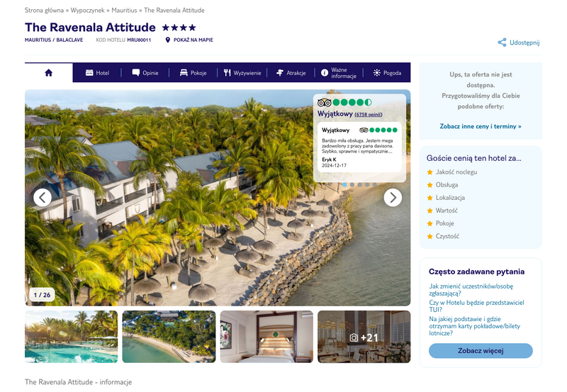
Task: Switch to the Wyżywienie tab
Action: [x=242, y=73]
